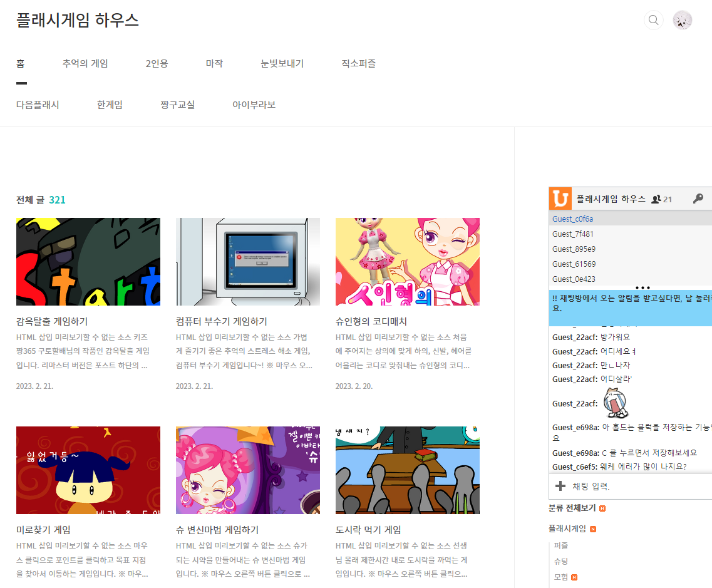The width and height of the screenshot is (712, 588).
Task: Click the computer monitor error thumbnail
Action: tap(248, 262)
